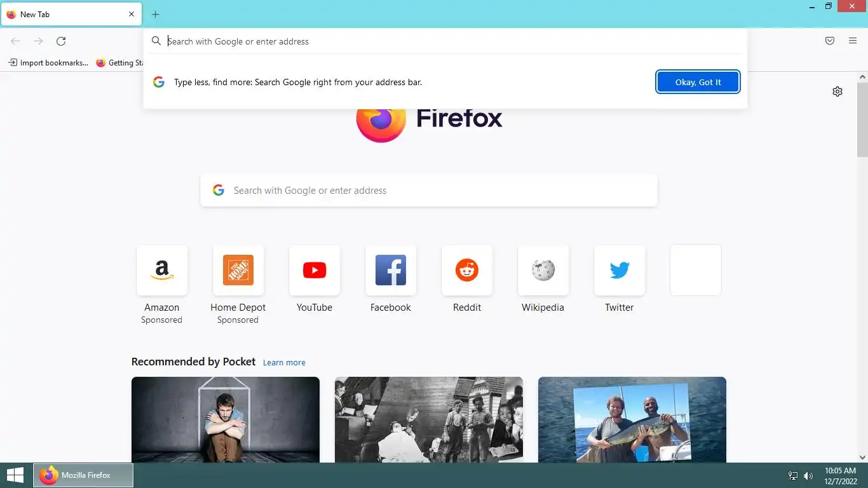Click the page center Google search box
868x488 pixels.
429,191
